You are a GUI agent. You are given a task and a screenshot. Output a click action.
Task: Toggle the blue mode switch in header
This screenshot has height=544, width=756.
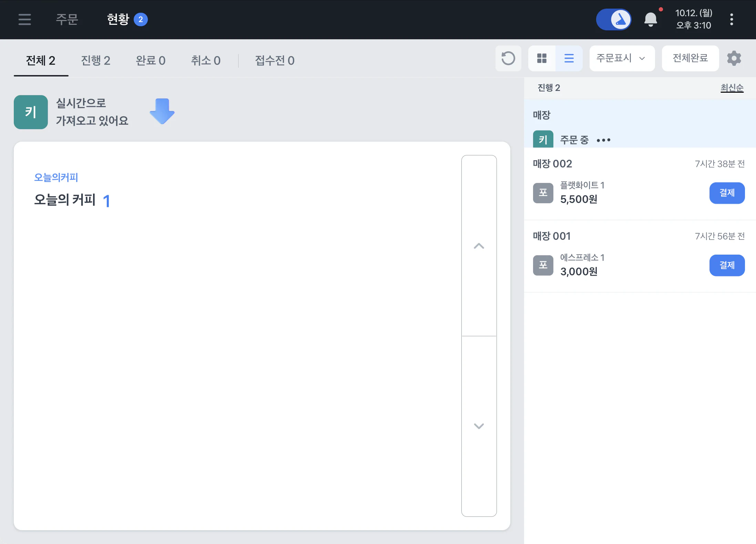614,19
